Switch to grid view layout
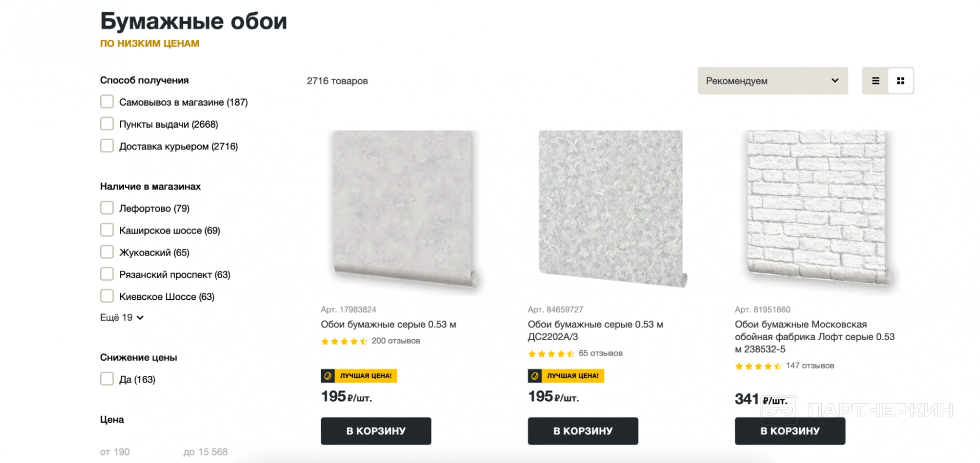 pos(900,81)
